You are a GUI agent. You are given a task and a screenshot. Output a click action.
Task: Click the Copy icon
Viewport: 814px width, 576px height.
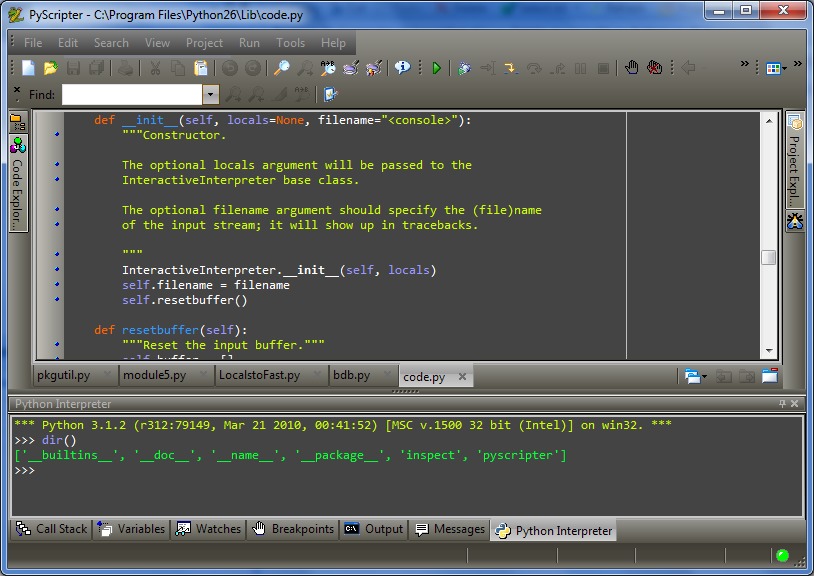click(178, 68)
